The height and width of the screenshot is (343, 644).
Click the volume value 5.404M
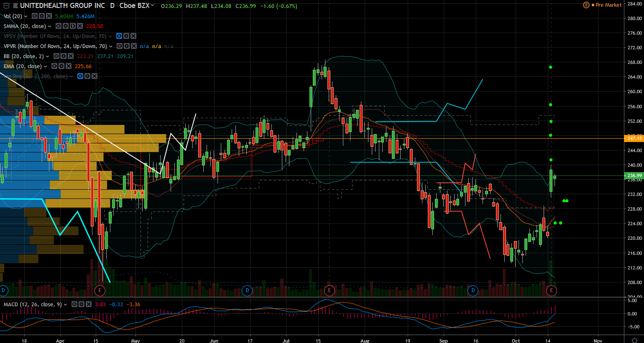tap(64, 16)
